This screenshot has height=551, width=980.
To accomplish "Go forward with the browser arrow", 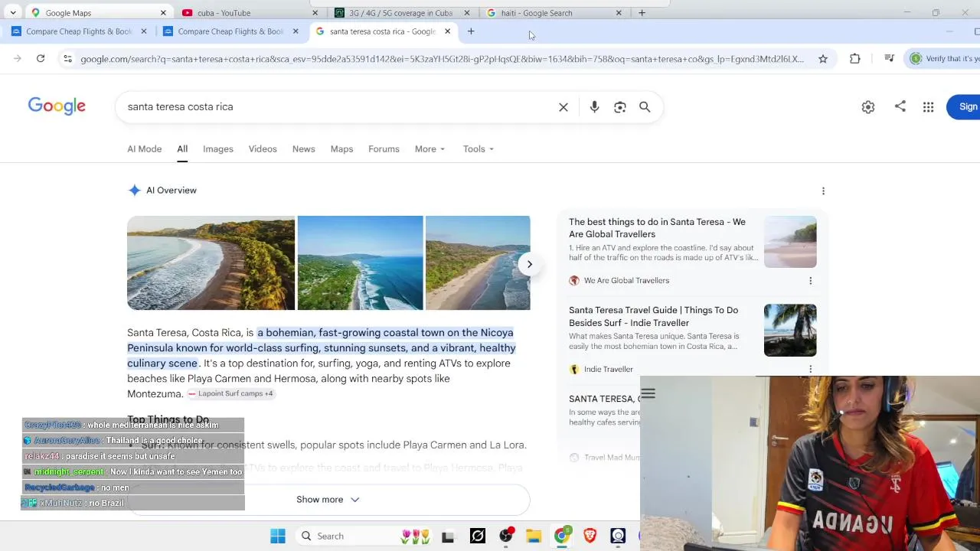I will (17, 59).
